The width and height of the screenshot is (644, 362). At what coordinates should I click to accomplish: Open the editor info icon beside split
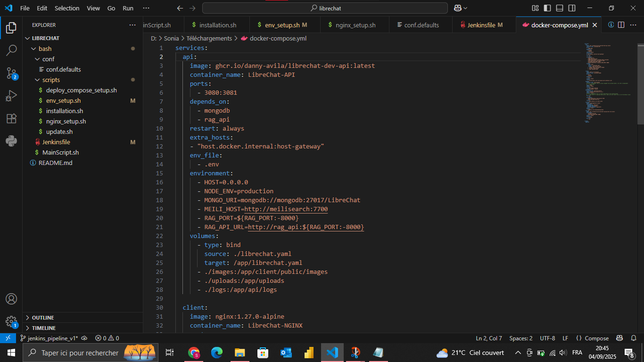click(x=611, y=25)
